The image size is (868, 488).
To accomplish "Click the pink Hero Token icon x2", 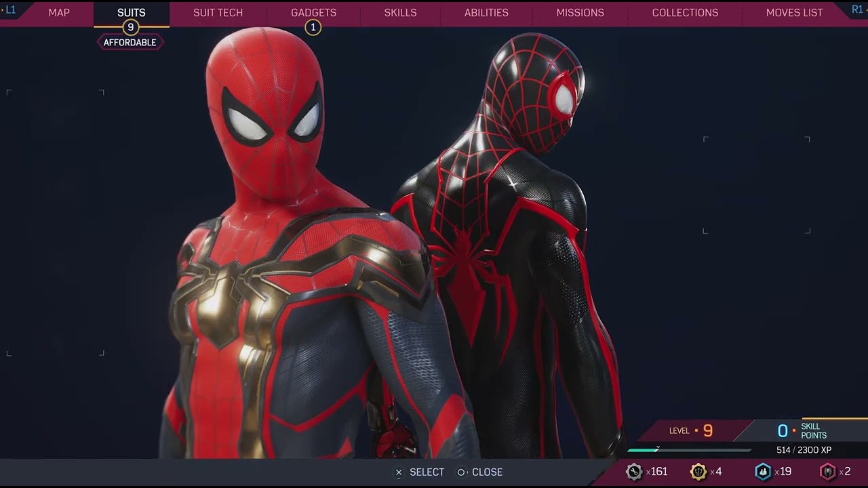I will click(x=827, y=472).
